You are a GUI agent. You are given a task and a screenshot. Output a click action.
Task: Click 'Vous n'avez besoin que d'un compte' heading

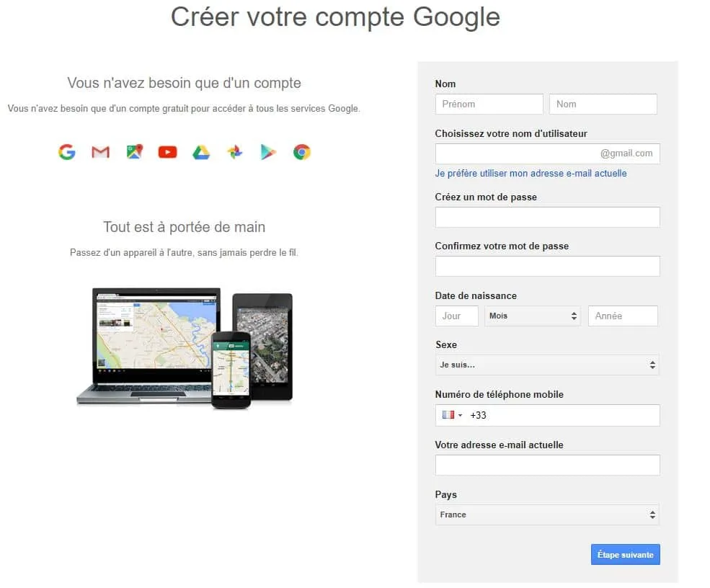pyautogui.click(x=185, y=83)
